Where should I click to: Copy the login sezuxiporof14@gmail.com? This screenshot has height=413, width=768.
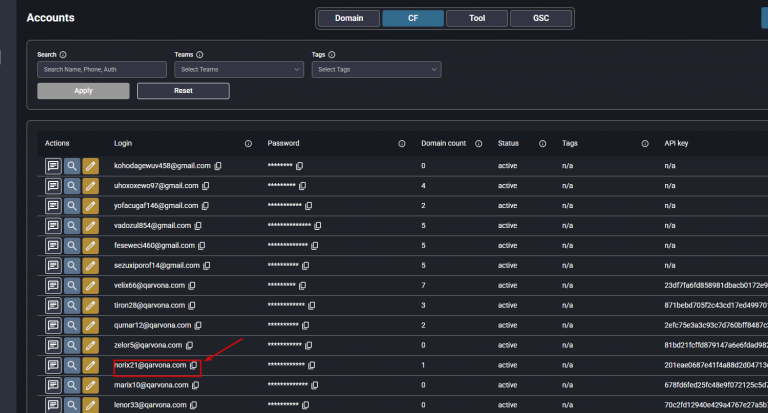207,266
